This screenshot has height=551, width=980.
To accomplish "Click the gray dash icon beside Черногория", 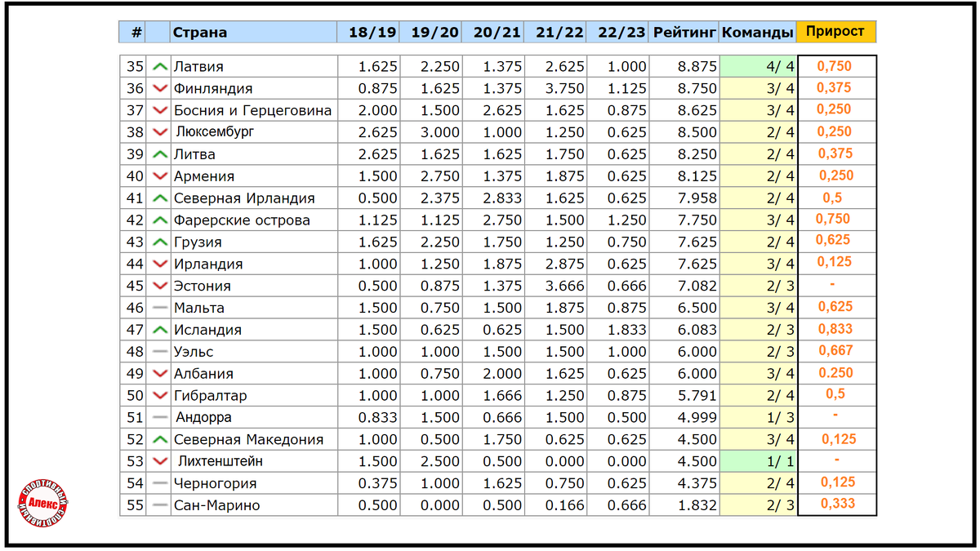I will point(160,484).
